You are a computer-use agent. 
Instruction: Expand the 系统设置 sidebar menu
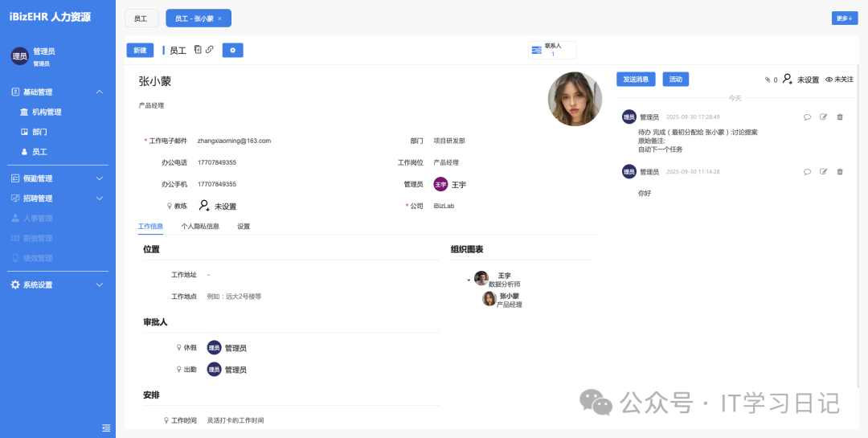point(100,284)
